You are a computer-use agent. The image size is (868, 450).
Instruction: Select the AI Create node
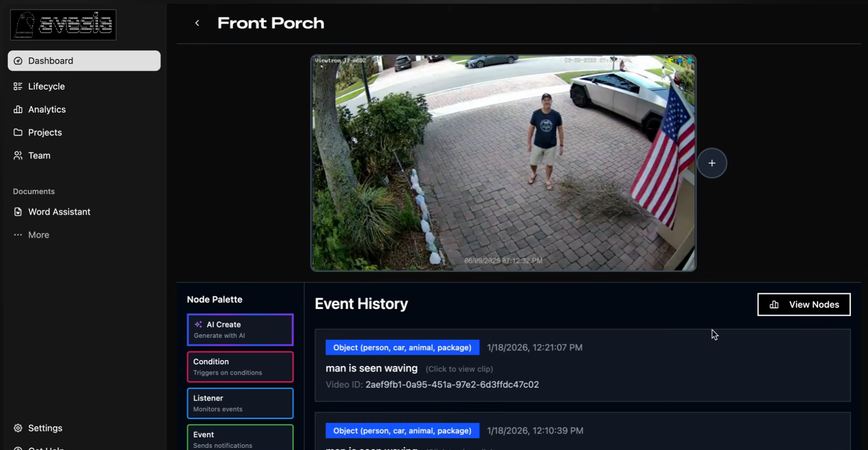click(240, 330)
